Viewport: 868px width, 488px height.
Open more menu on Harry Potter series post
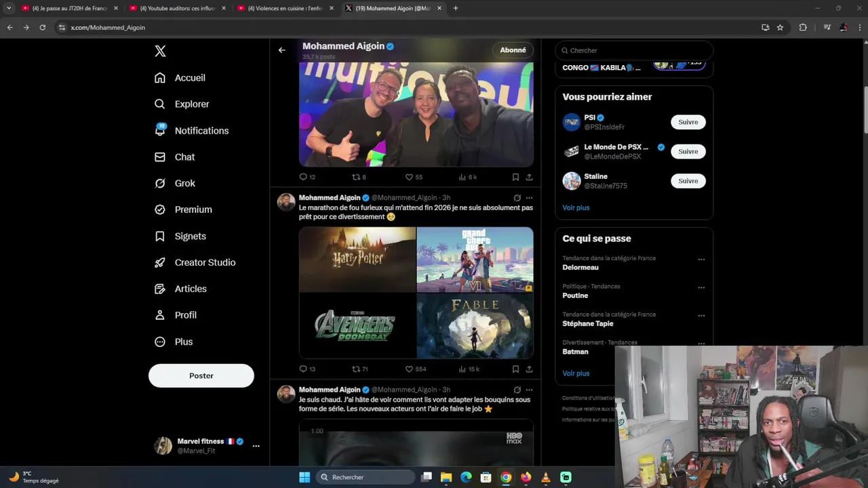[529, 390]
